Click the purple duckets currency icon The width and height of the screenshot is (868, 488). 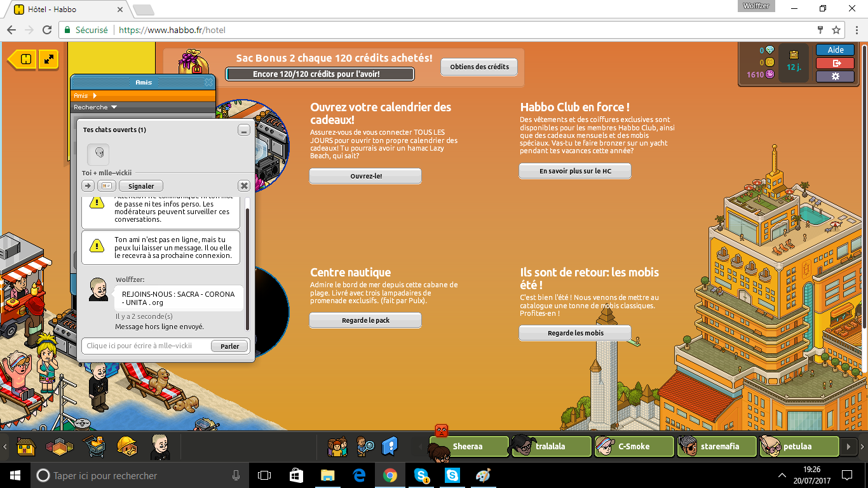point(770,74)
